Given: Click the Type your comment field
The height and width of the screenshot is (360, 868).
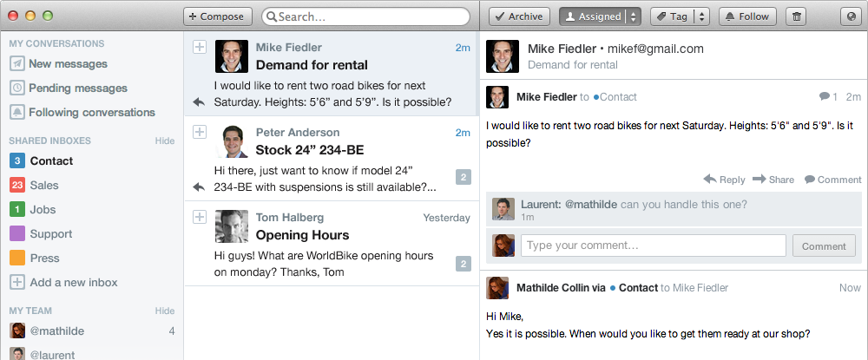Looking at the screenshot, I should tap(653, 245).
